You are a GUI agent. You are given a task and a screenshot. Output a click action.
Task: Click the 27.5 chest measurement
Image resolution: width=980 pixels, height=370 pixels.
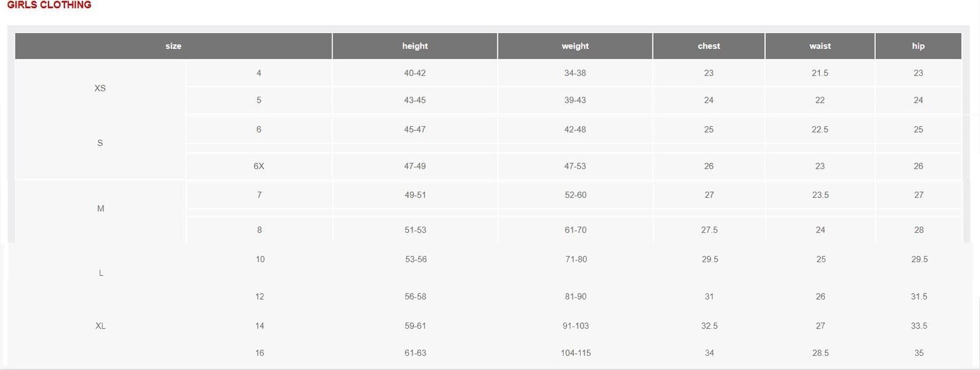(x=709, y=230)
